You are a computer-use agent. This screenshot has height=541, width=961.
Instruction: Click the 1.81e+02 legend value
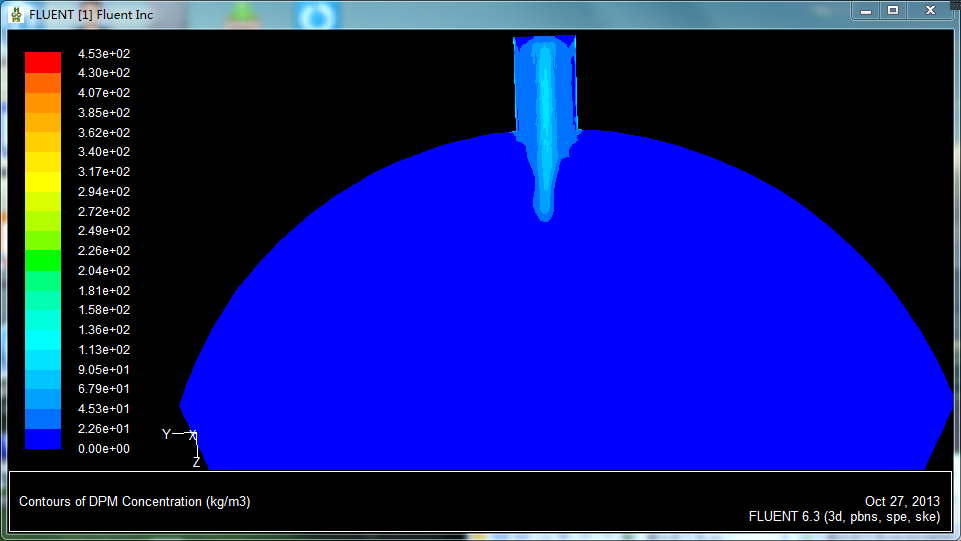click(x=104, y=290)
